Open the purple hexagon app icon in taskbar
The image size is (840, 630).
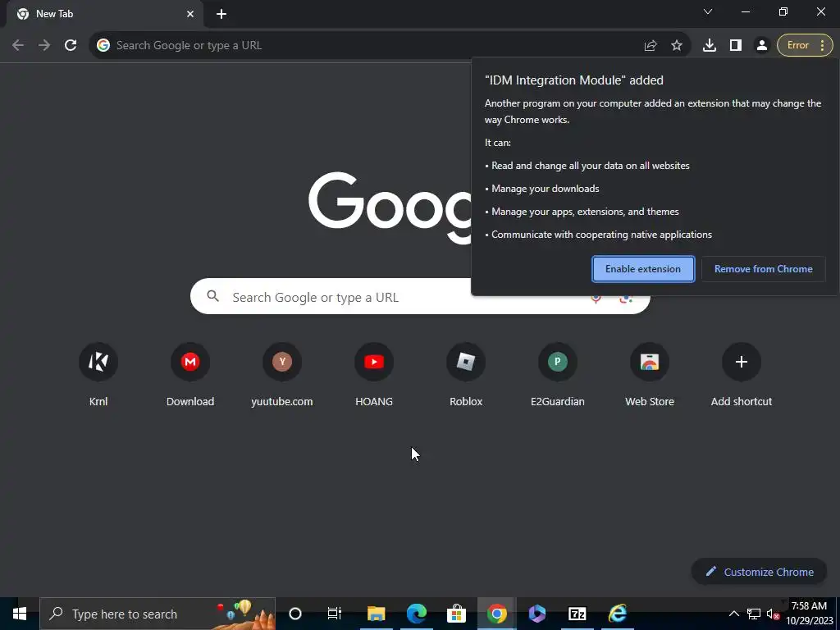click(x=536, y=614)
